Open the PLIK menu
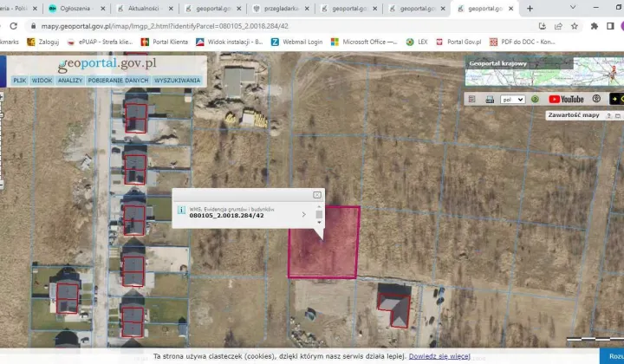Image resolution: width=624 pixels, height=364 pixels. pyautogui.click(x=19, y=81)
